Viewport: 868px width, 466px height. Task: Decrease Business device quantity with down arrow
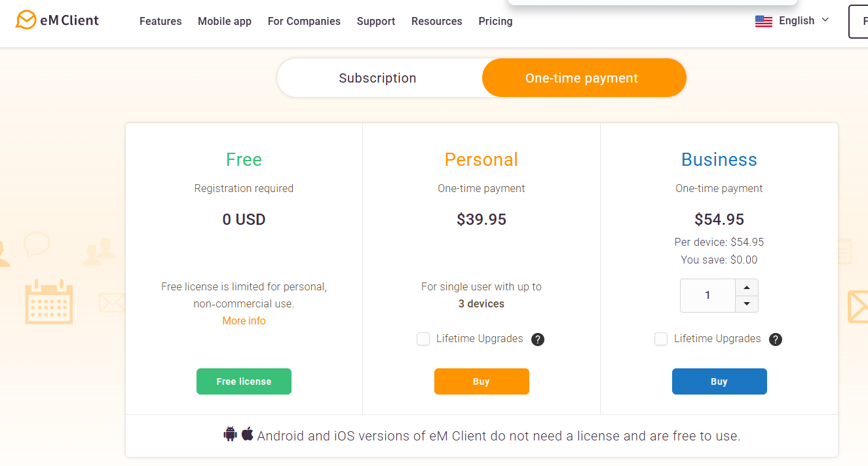coord(747,303)
